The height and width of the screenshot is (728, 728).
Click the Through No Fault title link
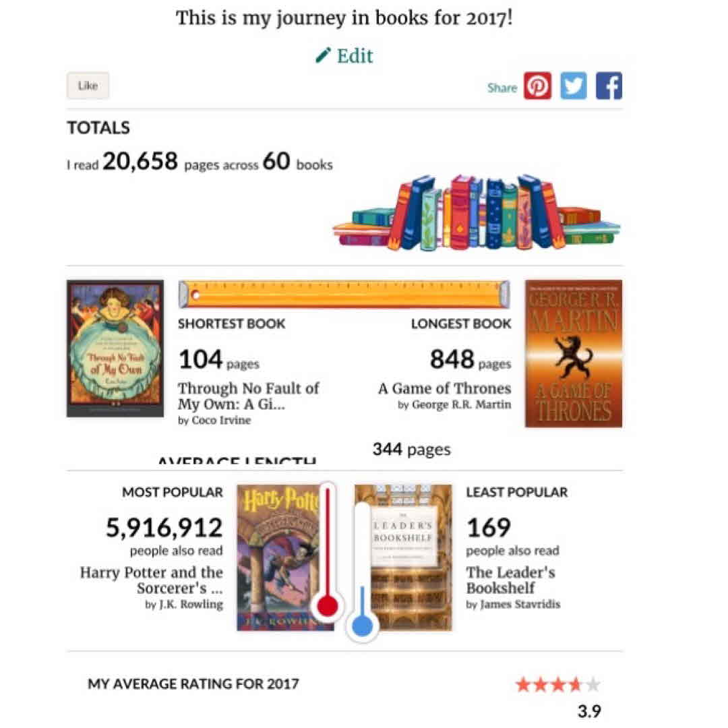pyautogui.click(x=248, y=396)
